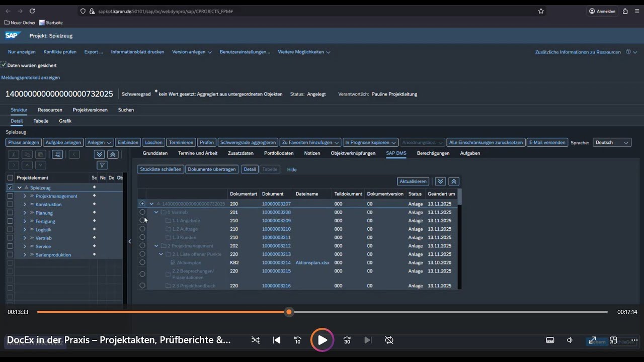
Task: Tick the Konstruktion row checkbox
Action: coord(10,205)
